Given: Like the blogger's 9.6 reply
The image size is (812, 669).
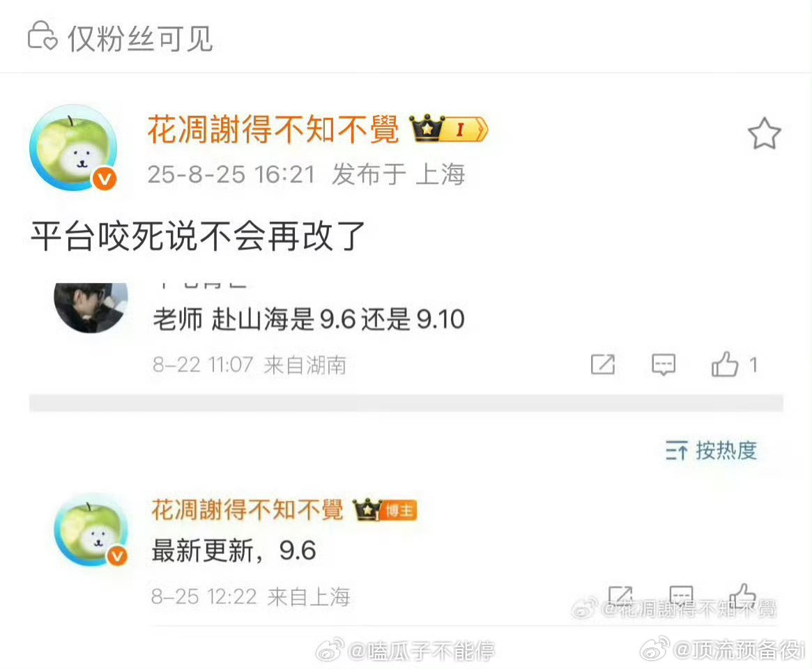Looking at the screenshot, I should tap(742, 595).
